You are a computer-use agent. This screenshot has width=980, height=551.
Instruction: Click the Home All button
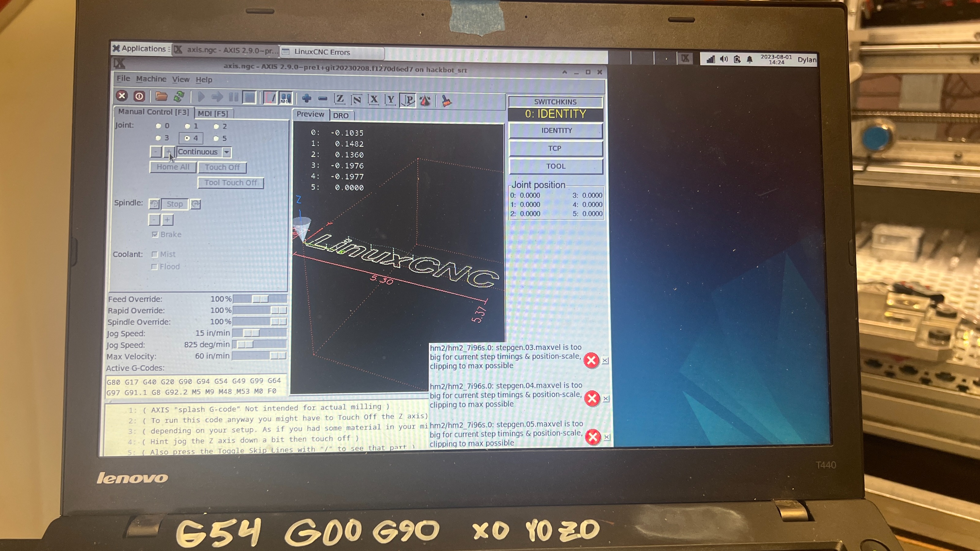[173, 167]
